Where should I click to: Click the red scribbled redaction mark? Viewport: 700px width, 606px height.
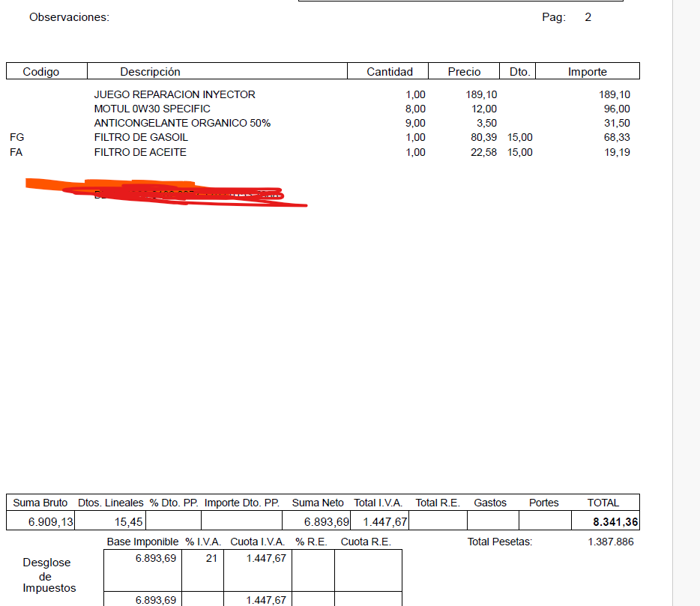coord(172,192)
